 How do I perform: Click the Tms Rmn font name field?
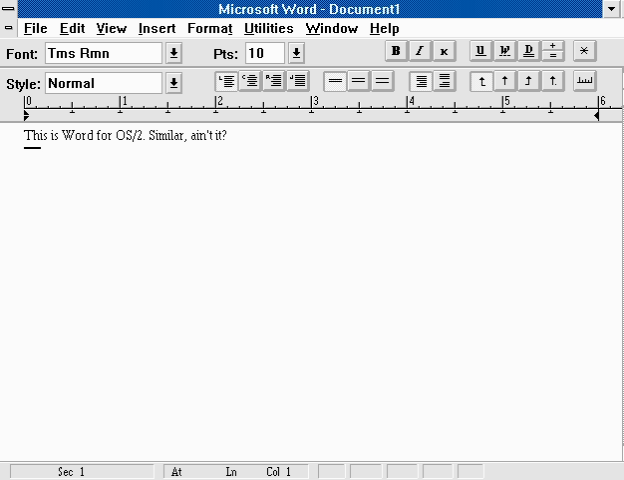point(103,53)
